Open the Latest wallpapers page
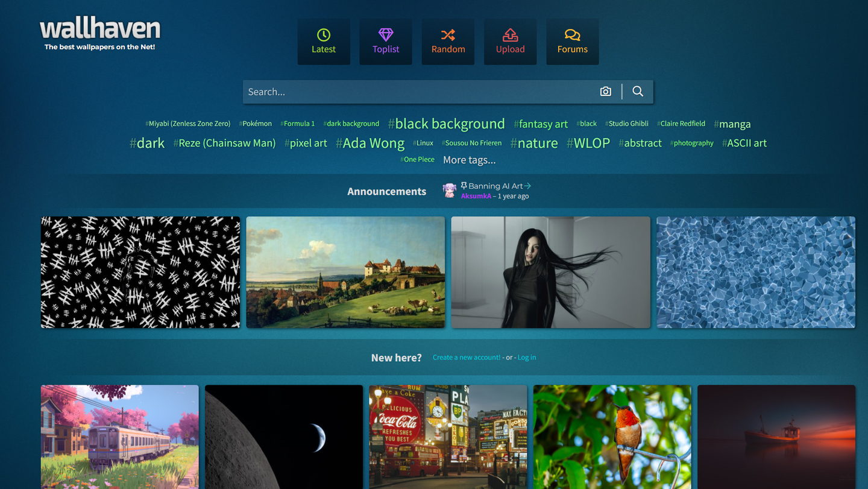 click(x=324, y=42)
